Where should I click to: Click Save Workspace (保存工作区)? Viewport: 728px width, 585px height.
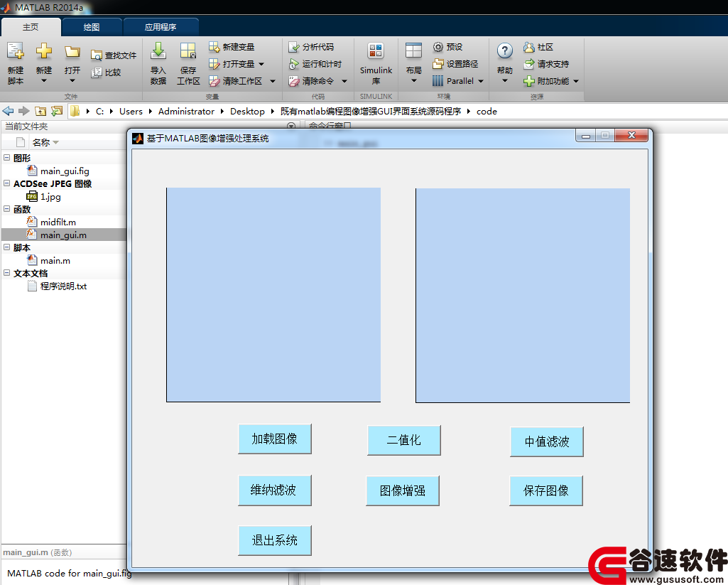(188, 64)
